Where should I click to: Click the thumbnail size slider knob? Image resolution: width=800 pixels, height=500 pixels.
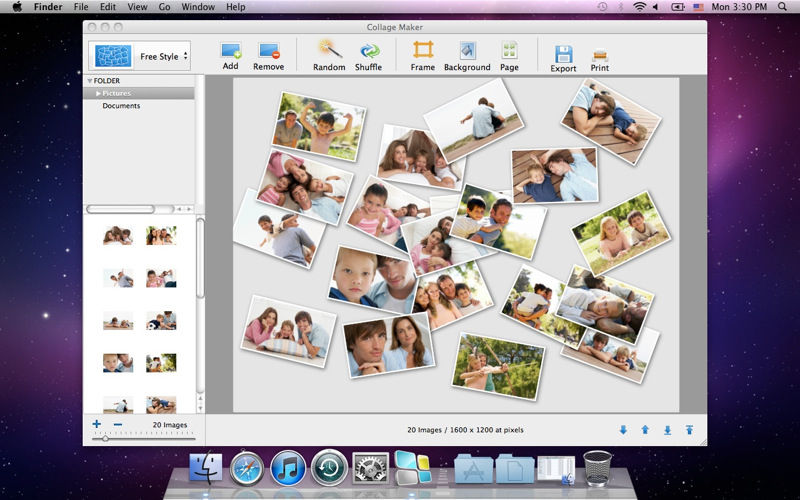click(x=105, y=438)
